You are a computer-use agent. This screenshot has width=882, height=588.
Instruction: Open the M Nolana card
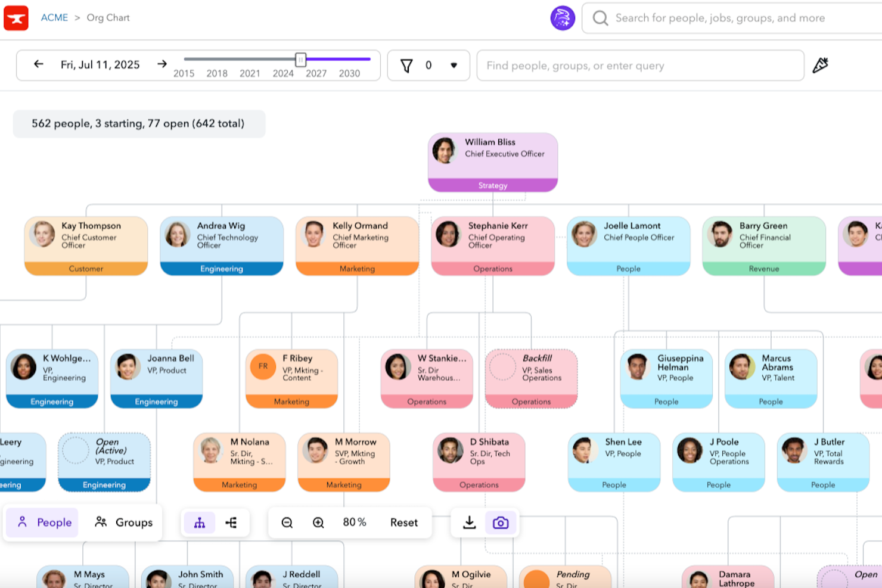click(x=239, y=462)
